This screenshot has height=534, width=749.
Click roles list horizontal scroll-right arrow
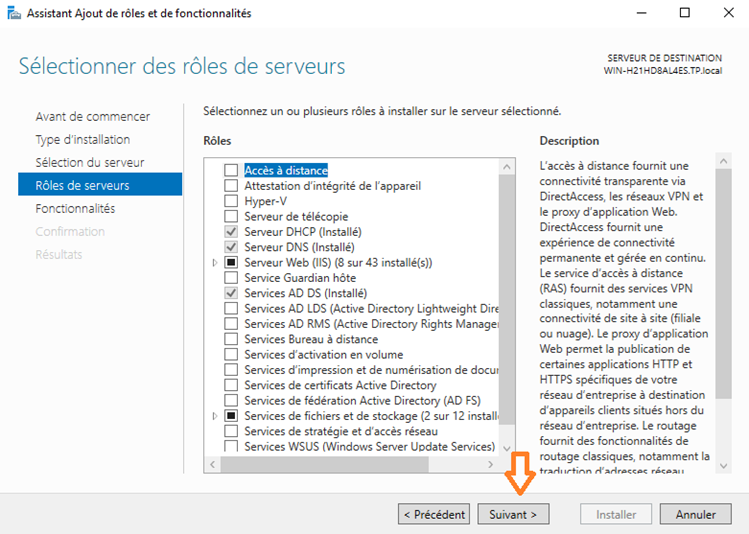[491, 464]
